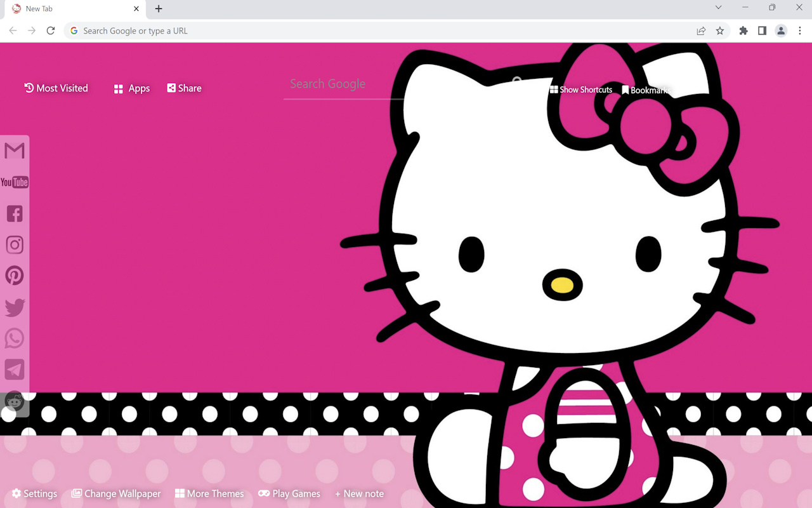Screen dimensions: 812x508
Task: Open a new tab with plus button
Action: 159,9
